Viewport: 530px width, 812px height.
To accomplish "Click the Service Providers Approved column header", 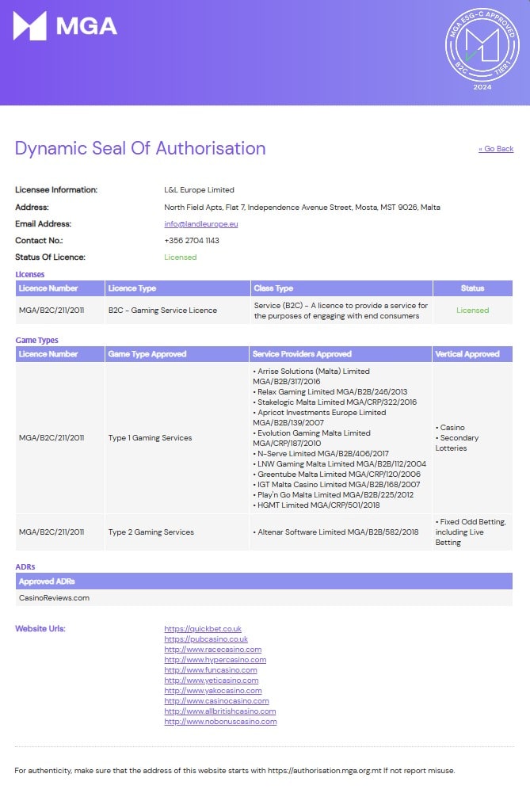I will point(302,354).
